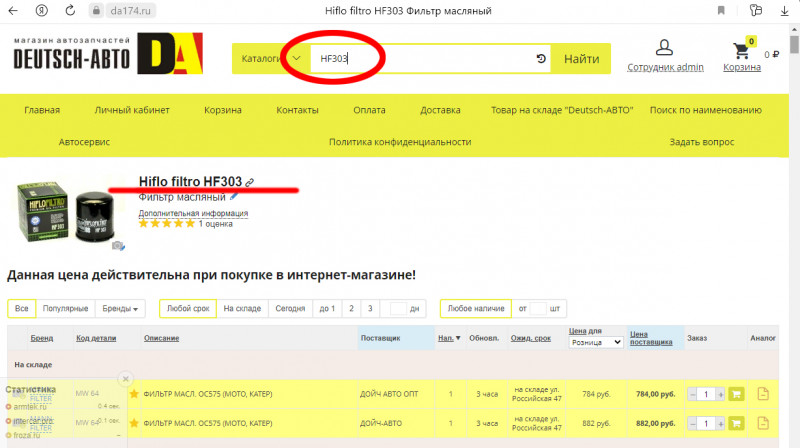The image size is (800, 448).
Task: Open Оплата menu item
Action: [369, 110]
